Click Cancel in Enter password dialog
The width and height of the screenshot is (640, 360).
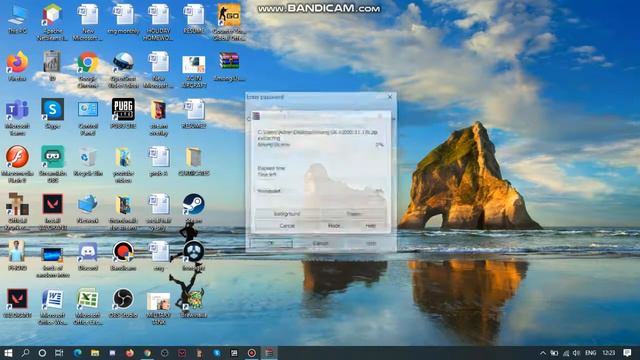coord(320,243)
